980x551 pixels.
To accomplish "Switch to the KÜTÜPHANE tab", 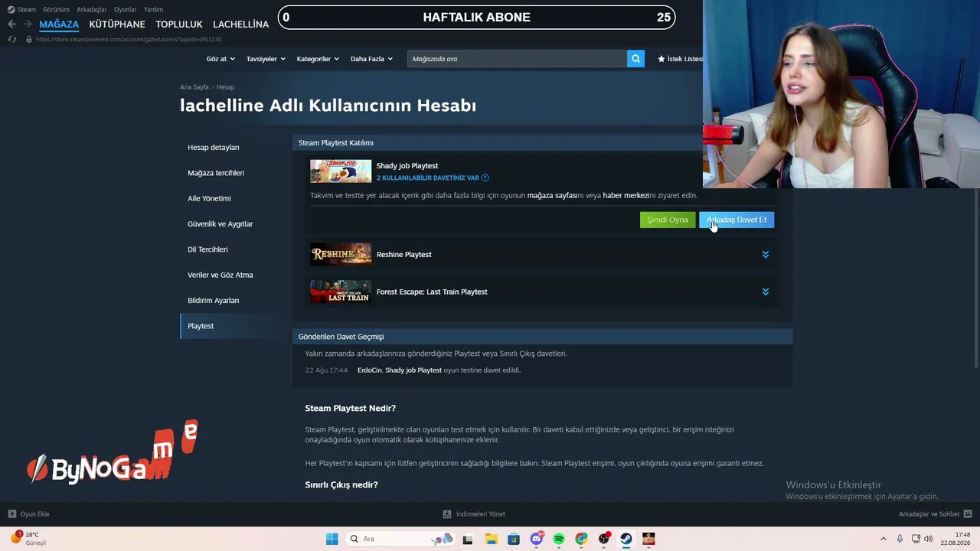I will point(117,24).
